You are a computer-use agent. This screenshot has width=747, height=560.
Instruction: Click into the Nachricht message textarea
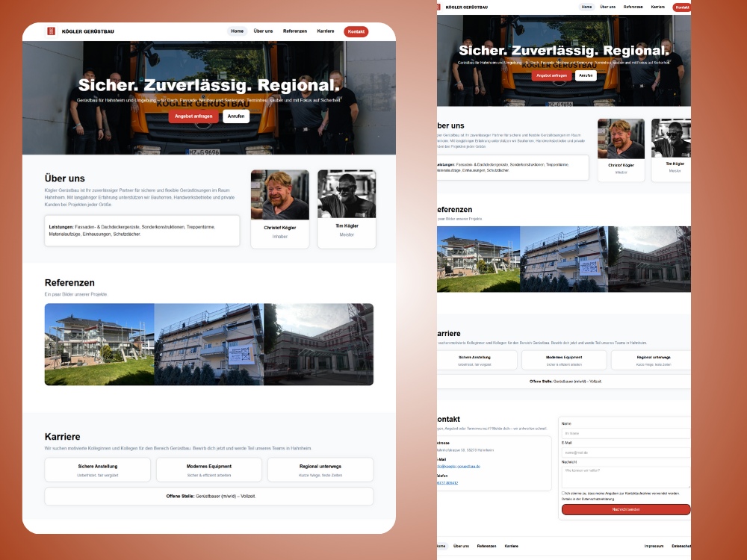(x=626, y=476)
